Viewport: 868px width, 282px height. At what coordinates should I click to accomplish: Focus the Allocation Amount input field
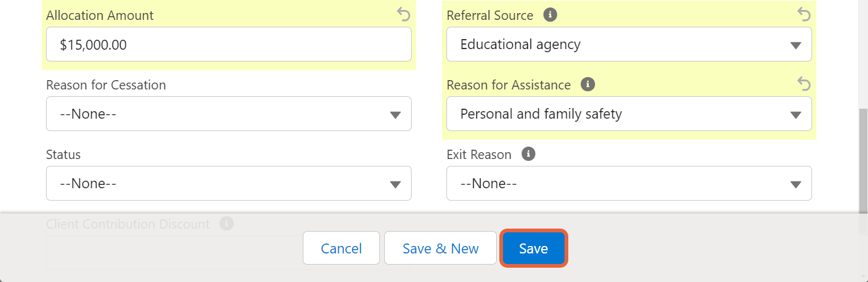[229, 44]
